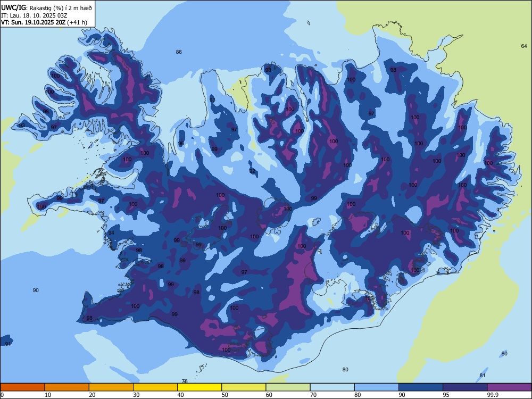Click the '20' label on the color scale

tap(92, 395)
